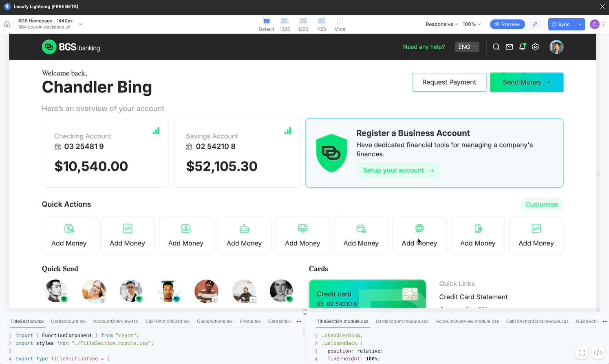Viewport: 609px width, 364px height.
Task: Click the Request Payment button
Action: point(449,82)
